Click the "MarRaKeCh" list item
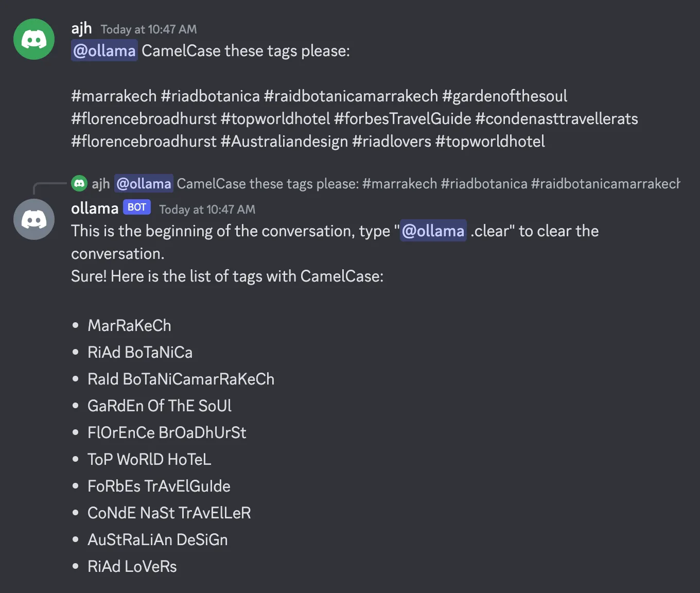700x593 pixels. [129, 325]
